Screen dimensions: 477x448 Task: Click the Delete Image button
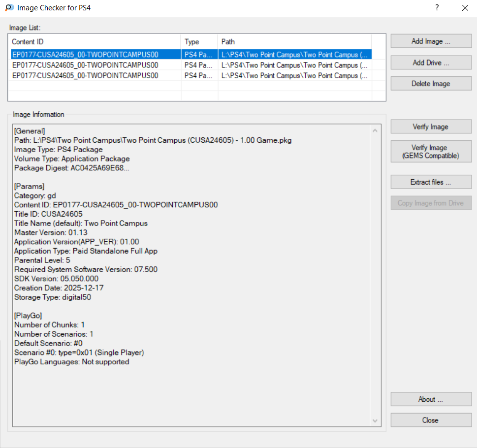click(x=431, y=84)
